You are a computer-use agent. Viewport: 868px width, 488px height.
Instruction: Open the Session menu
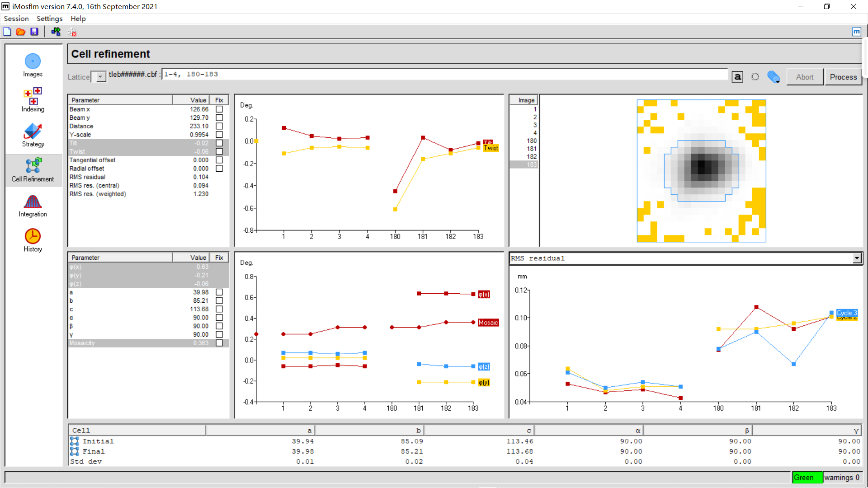(x=16, y=19)
